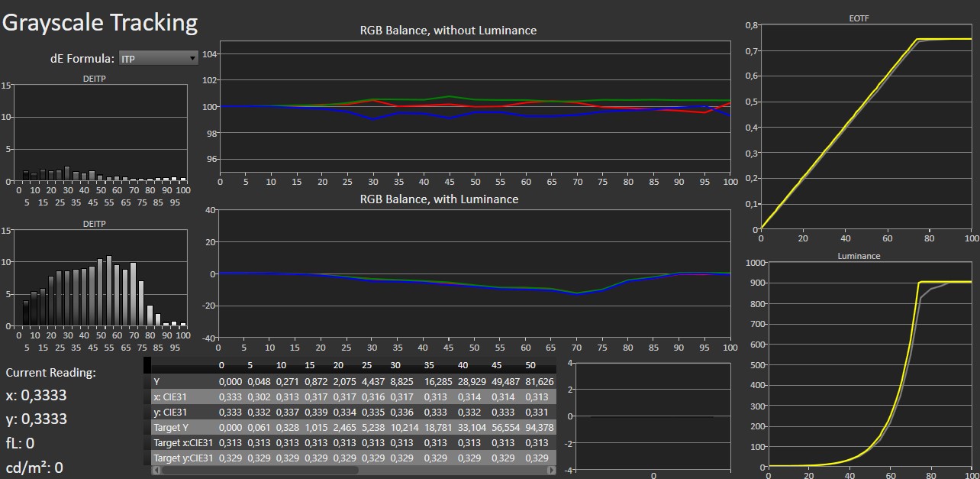The image size is (980, 479).
Task: Click the table scrollbar's right arrow
Action: coord(551,471)
